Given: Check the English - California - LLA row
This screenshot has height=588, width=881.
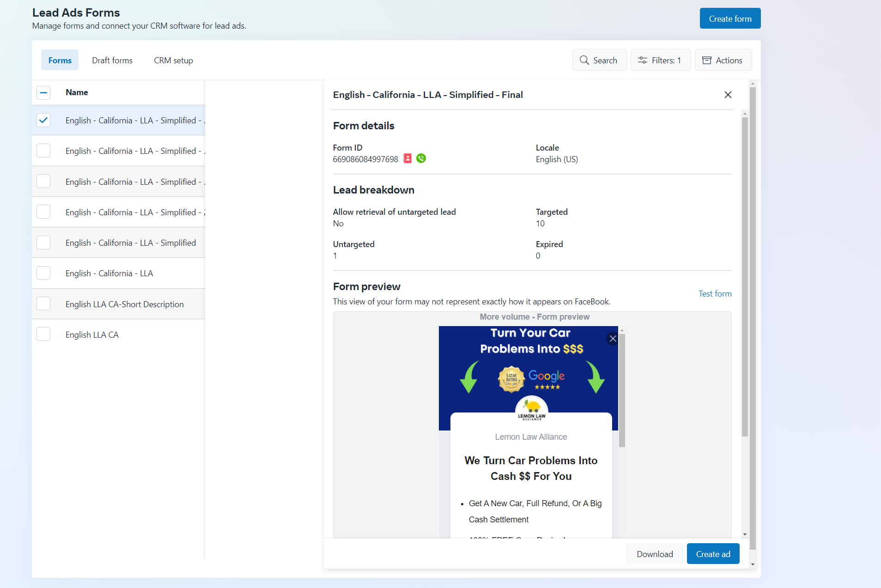Looking at the screenshot, I should tap(43, 273).
